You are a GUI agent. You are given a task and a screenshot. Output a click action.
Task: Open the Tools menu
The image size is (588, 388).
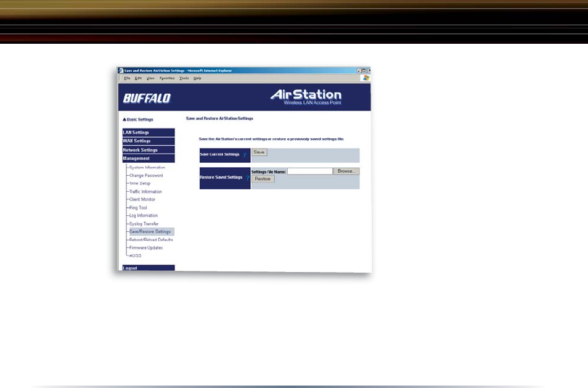pos(184,78)
